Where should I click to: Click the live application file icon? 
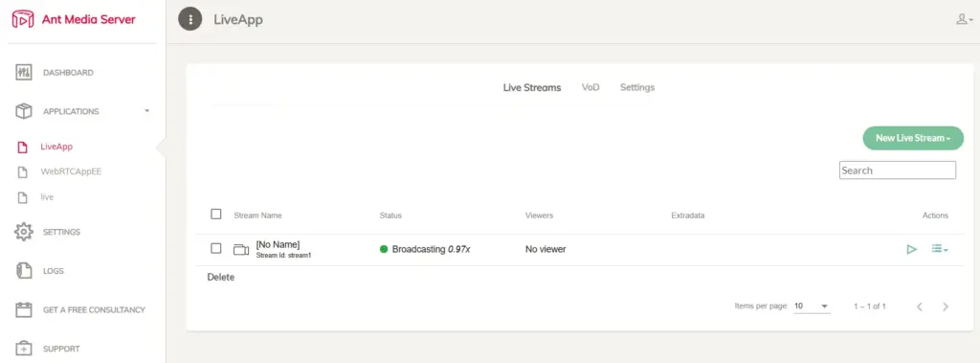tap(23, 197)
